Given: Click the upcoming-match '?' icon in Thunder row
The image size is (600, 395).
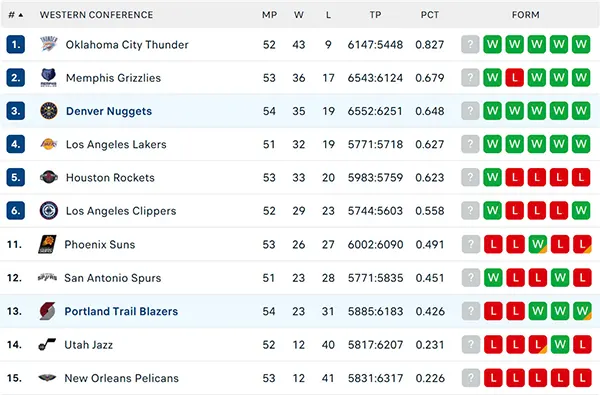Looking at the screenshot, I should click(x=470, y=44).
